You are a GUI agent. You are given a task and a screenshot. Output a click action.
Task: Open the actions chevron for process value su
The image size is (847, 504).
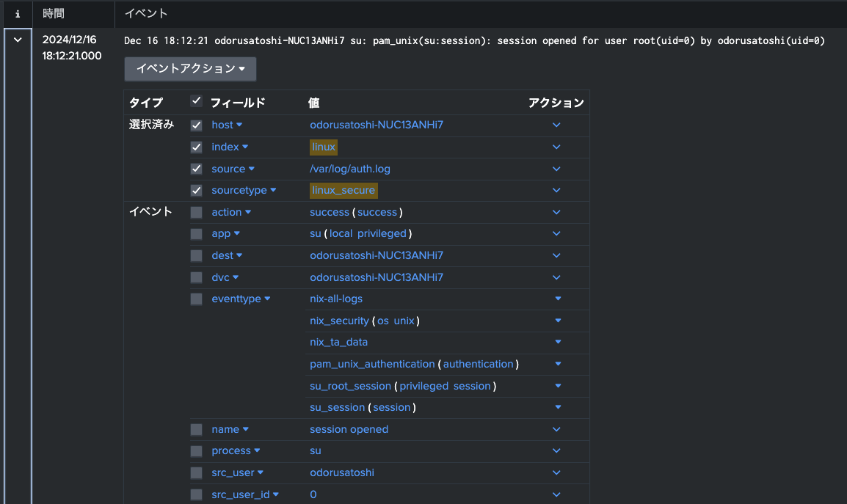pos(556,450)
